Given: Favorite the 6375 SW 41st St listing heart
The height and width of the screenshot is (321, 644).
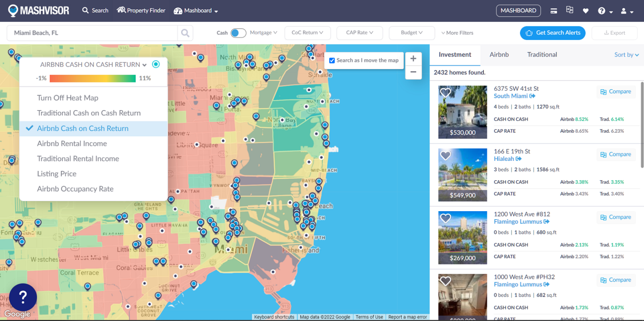Looking at the screenshot, I should (445, 92).
